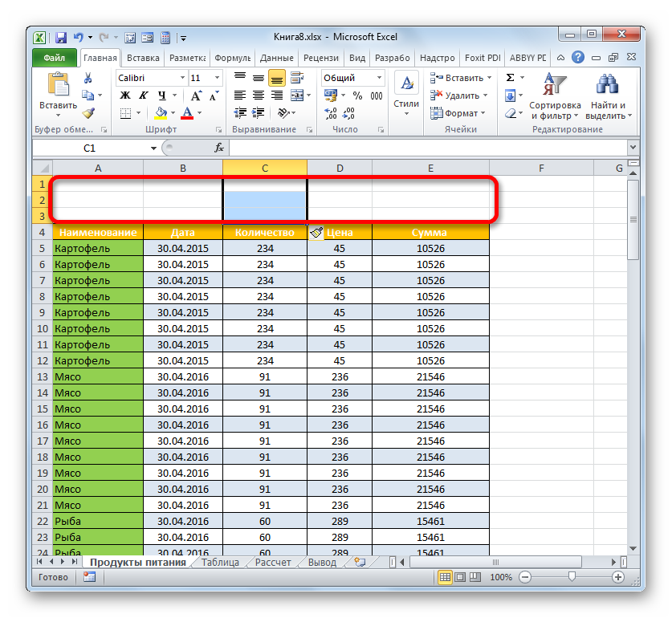
Task: Open the Рассчет sheet tab
Action: click(273, 563)
